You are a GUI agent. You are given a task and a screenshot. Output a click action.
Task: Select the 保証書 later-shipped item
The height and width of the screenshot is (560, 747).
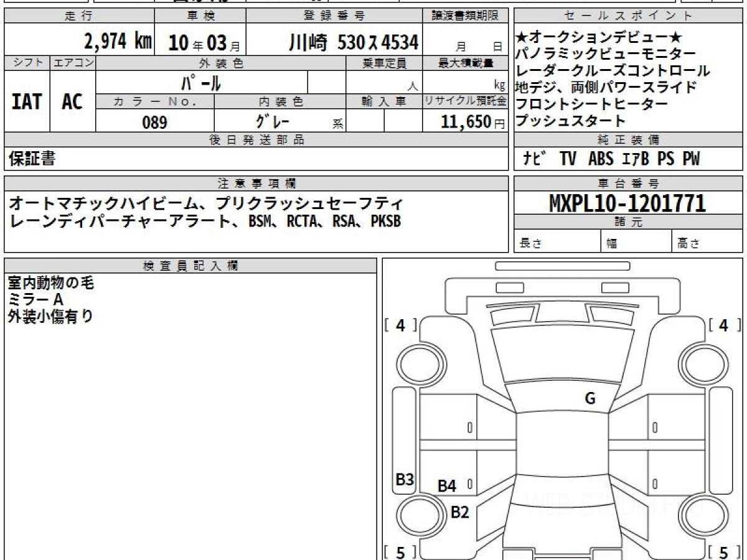(x=32, y=159)
